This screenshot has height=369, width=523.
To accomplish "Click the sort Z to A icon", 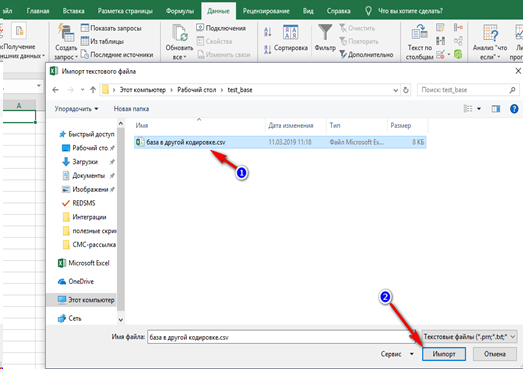I will tap(268, 49).
